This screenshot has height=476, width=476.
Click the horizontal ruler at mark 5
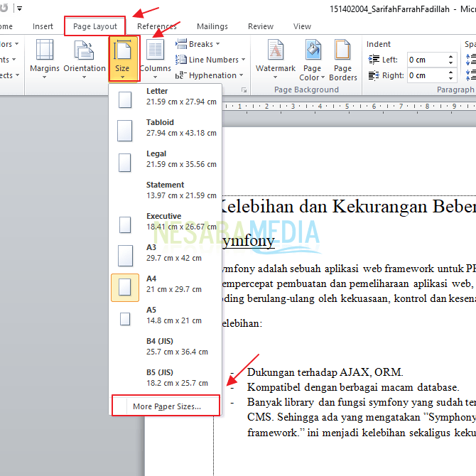pyautogui.click(x=347, y=107)
